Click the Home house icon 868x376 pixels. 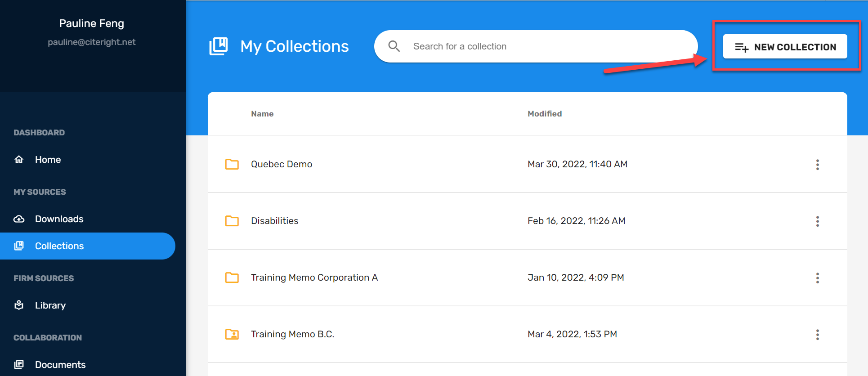point(19,160)
